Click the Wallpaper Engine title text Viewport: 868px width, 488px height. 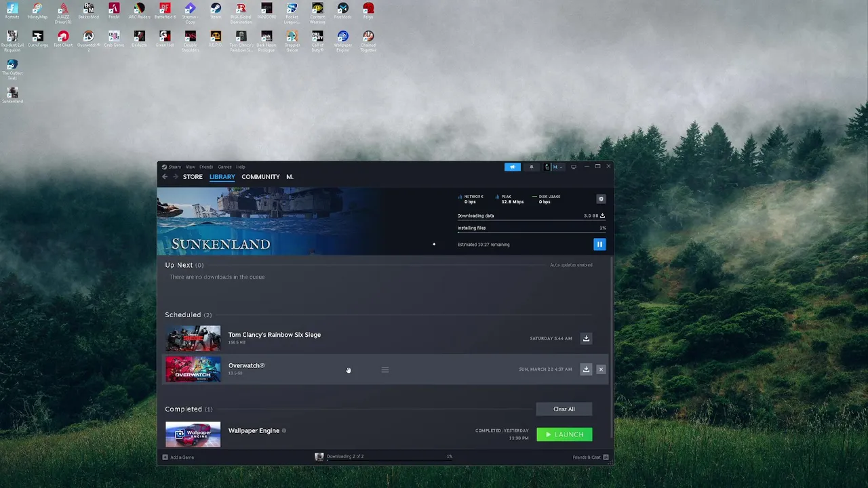254,431
